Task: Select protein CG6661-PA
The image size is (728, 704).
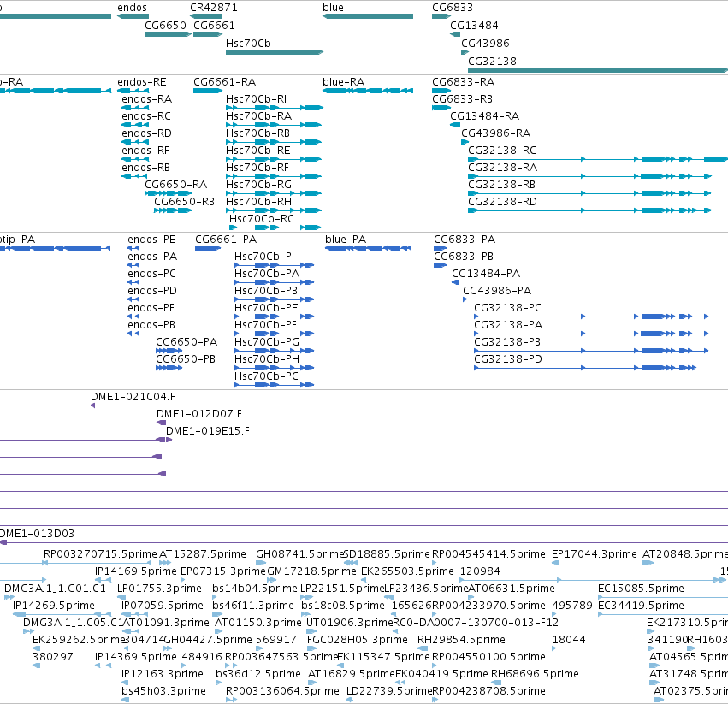Action: click(x=226, y=240)
